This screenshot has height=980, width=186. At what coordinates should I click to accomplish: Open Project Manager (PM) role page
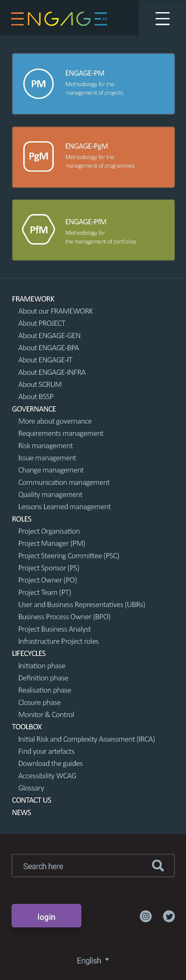point(52,543)
